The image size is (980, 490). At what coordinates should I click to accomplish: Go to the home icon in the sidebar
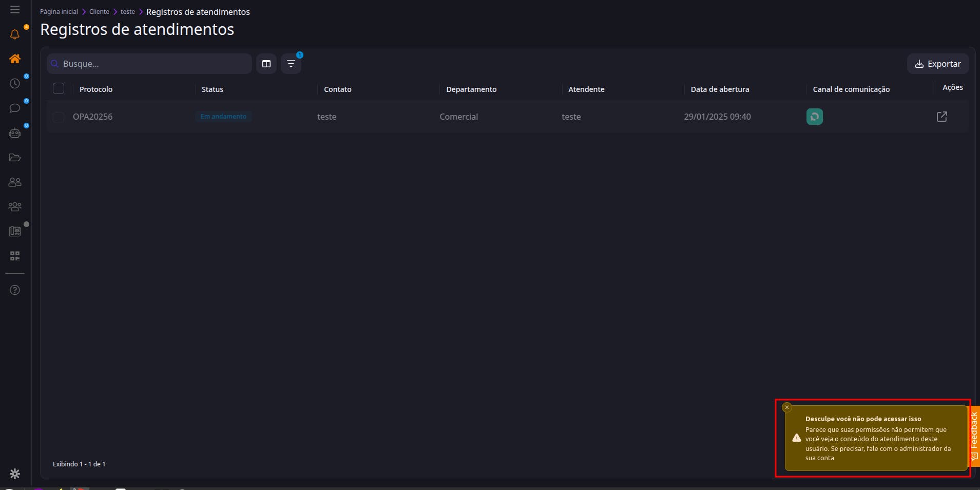click(15, 59)
